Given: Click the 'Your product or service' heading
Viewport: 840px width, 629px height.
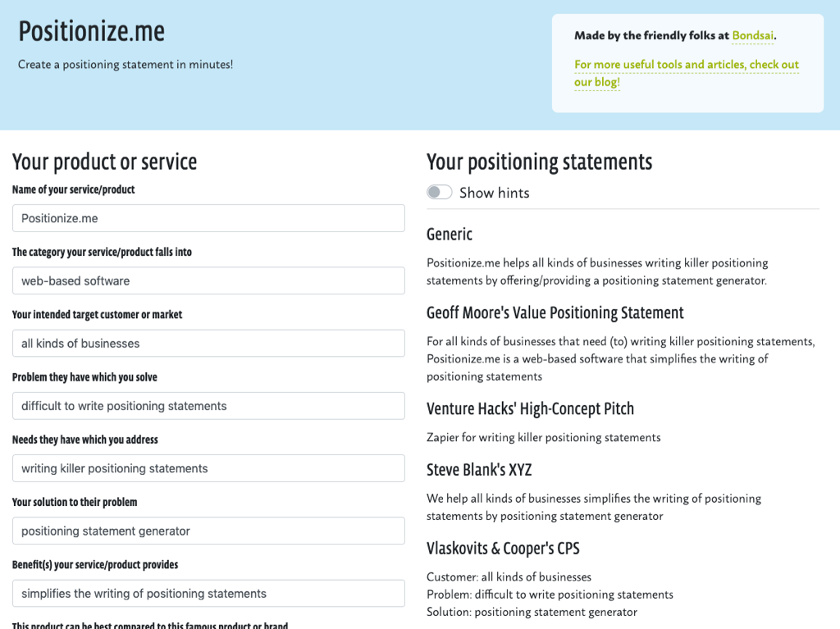Looking at the screenshot, I should pyautogui.click(x=104, y=162).
